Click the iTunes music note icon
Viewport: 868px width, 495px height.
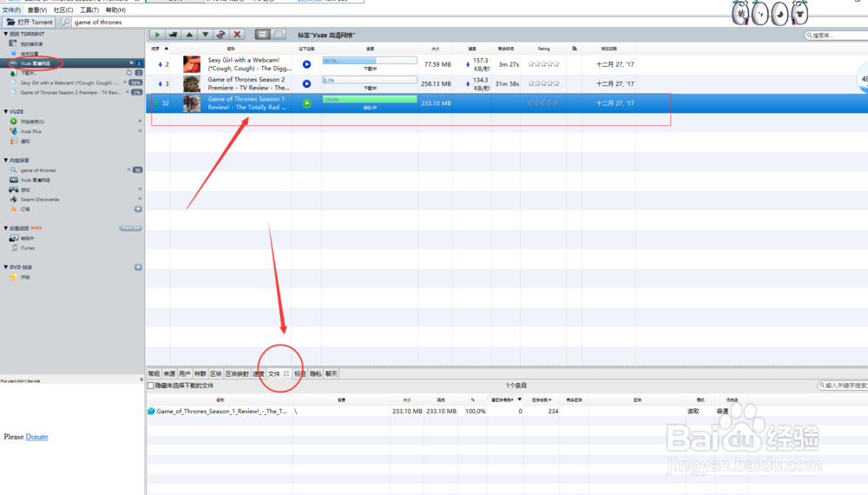(x=15, y=248)
